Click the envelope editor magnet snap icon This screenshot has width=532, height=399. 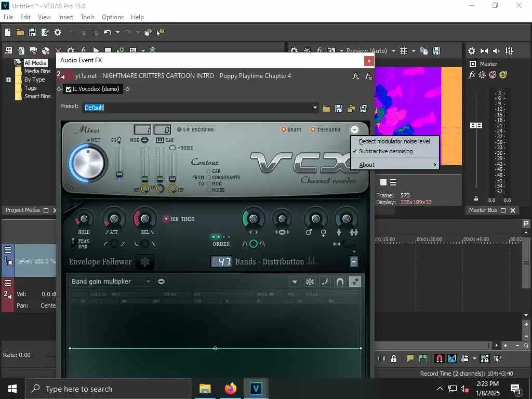pos(340,282)
